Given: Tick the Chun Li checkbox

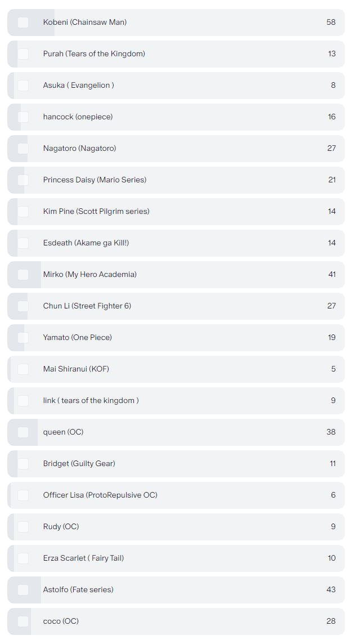Looking at the screenshot, I should pyautogui.click(x=23, y=306).
